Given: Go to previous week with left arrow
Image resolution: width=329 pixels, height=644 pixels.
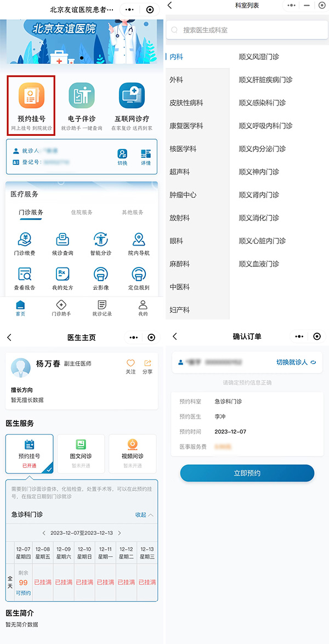Looking at the screenshot, I should (44, 533).
